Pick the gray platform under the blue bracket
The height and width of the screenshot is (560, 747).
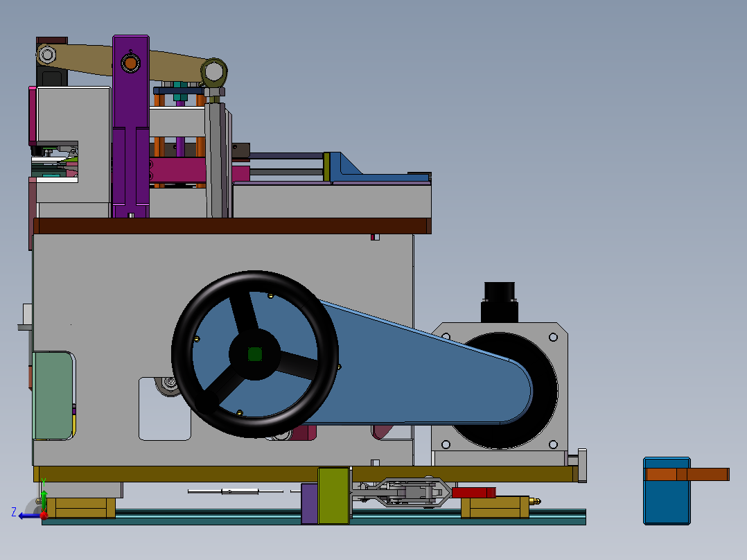(x=332, y=201)
